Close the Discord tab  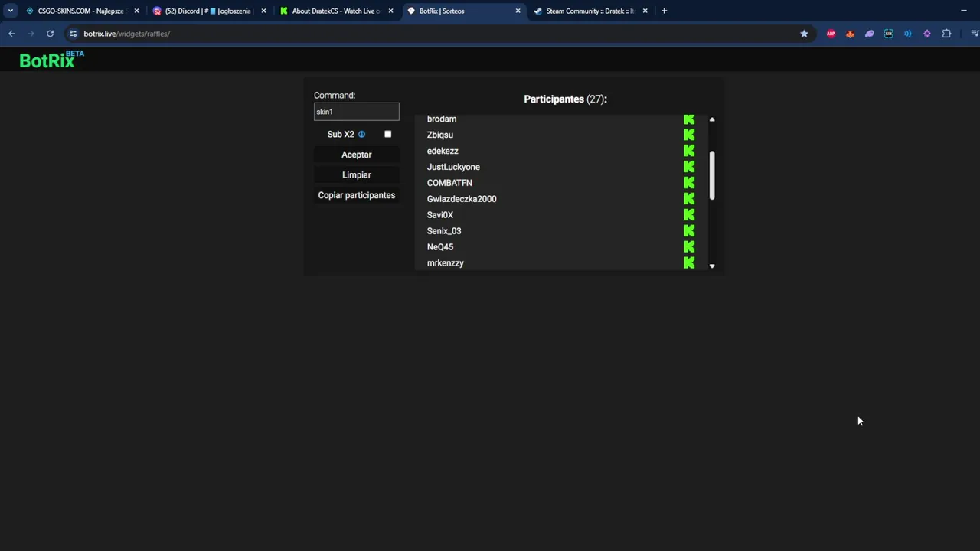tap(263, 11)
